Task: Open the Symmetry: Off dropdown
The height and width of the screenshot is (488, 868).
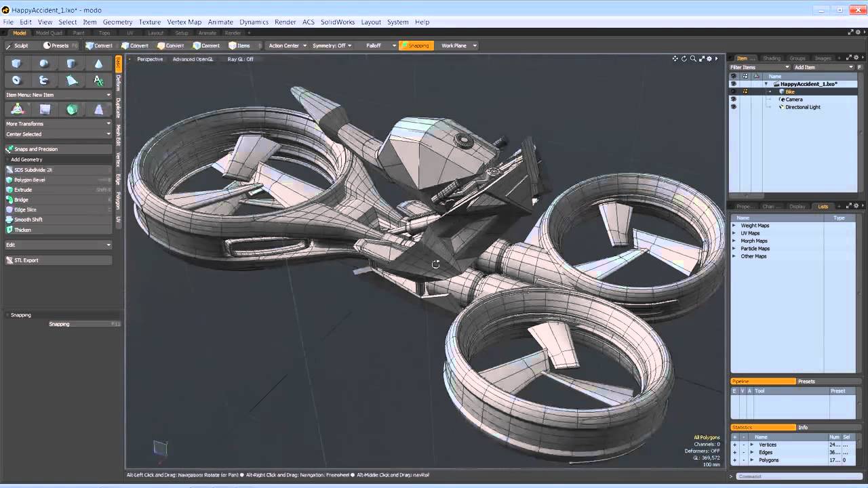Action: point(332,45)
